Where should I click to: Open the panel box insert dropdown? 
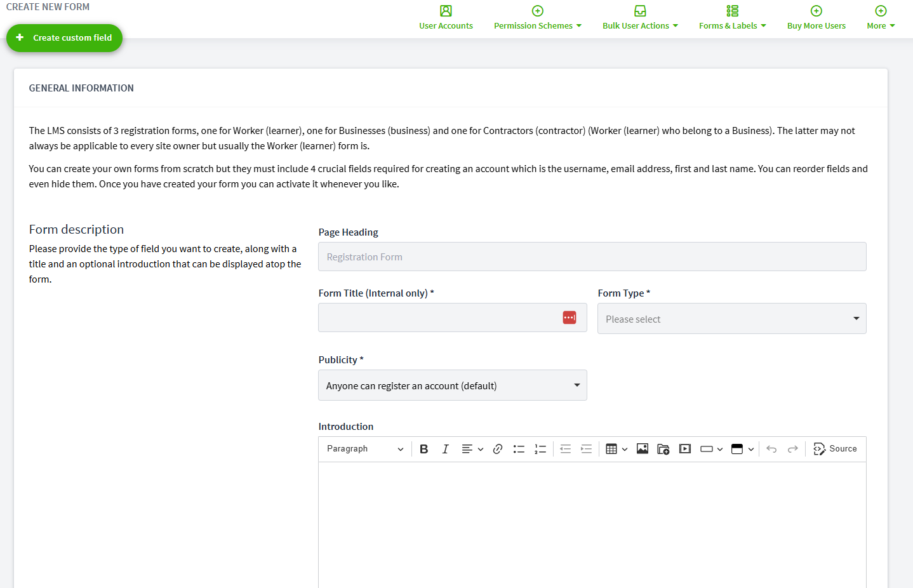743,449
